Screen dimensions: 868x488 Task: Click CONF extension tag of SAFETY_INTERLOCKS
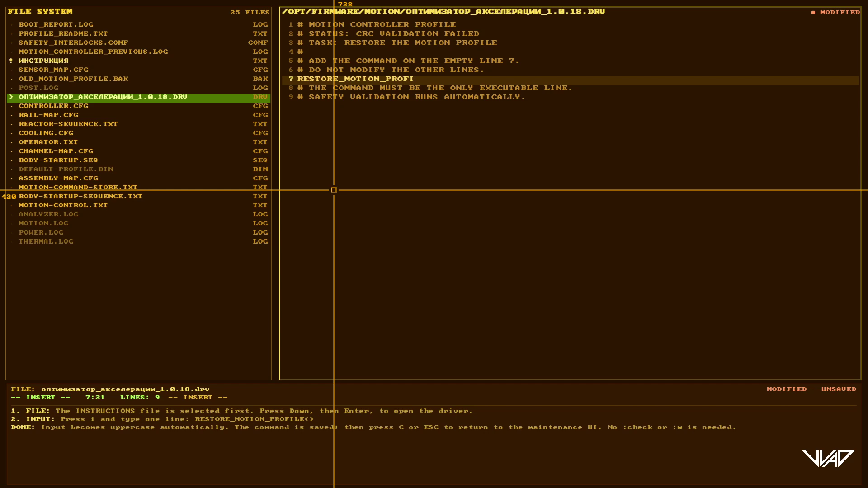click(258, 42)
